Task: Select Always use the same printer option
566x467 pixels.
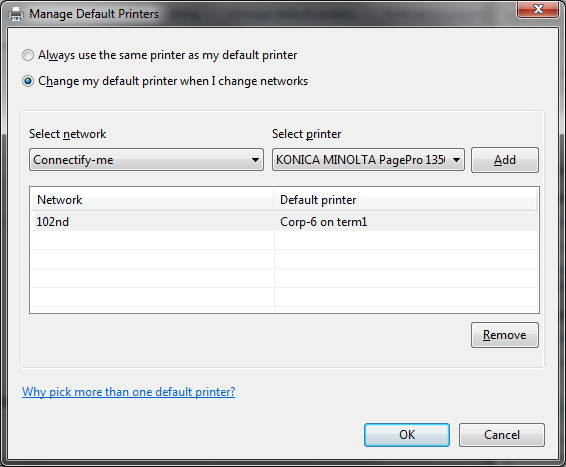Action: (x=28, y=55)
